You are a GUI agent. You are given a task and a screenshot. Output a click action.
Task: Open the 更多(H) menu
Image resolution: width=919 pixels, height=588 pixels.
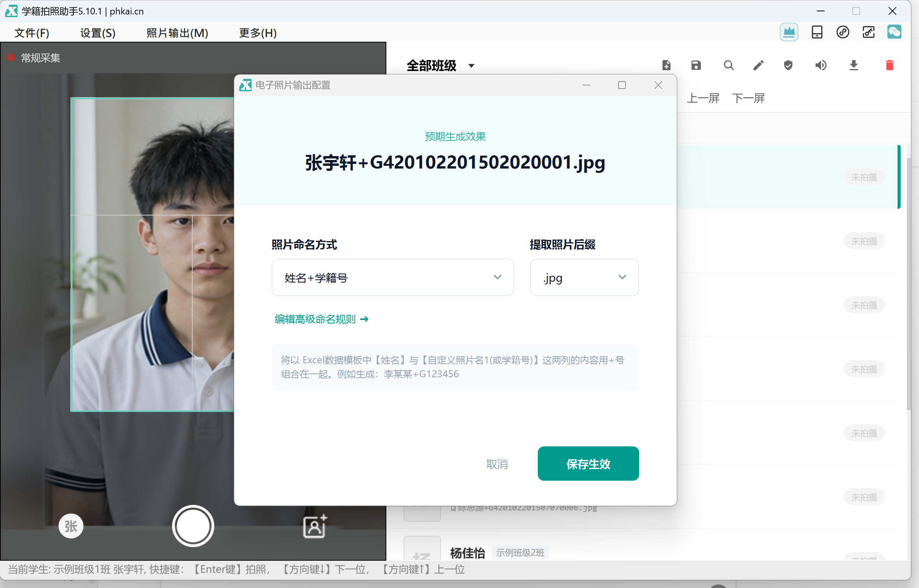258,33
